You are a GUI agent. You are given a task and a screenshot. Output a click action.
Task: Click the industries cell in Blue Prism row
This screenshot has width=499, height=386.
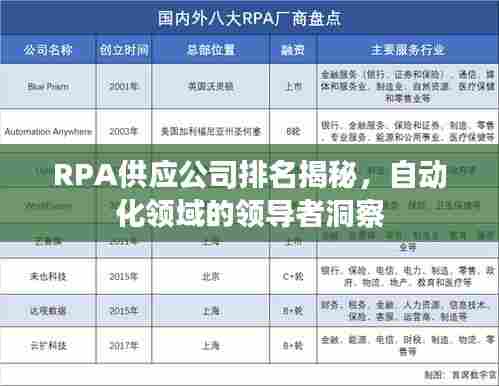pyautogui.click(x=407, y=86)
